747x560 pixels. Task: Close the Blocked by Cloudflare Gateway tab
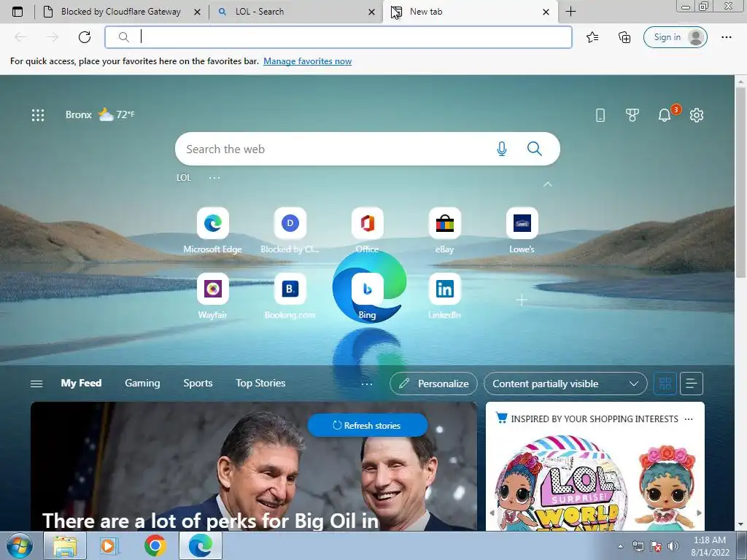[197, 12]
